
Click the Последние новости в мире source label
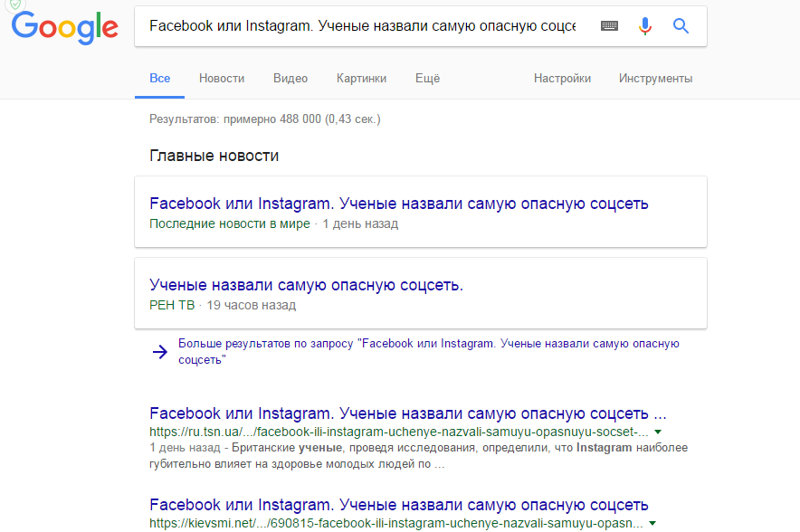(230, 223)
